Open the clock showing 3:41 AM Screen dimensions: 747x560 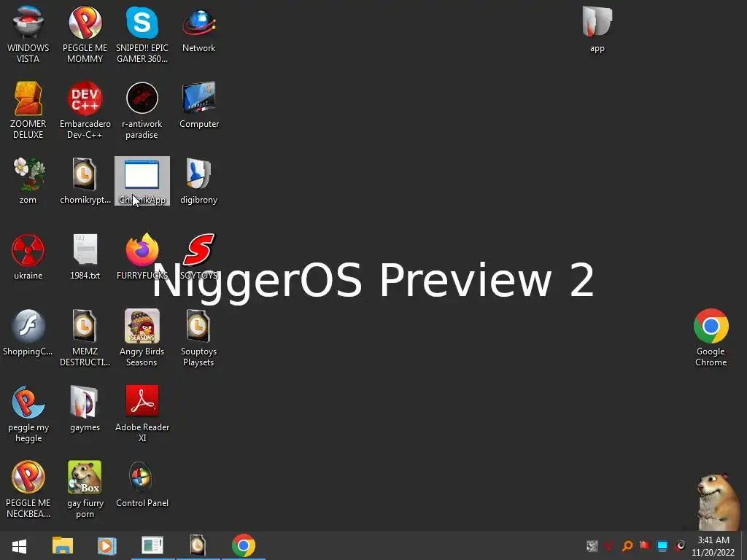(713, 546)
